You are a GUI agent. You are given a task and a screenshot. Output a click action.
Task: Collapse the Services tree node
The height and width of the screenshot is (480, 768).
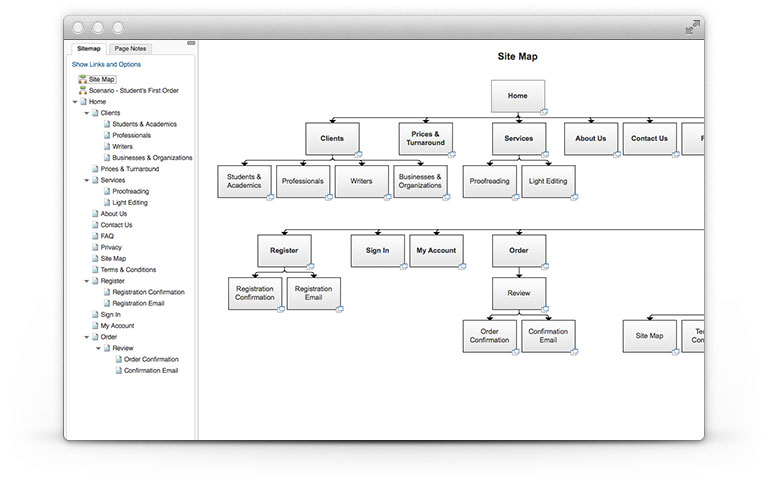pyautogui.click(x=87, y=180)
